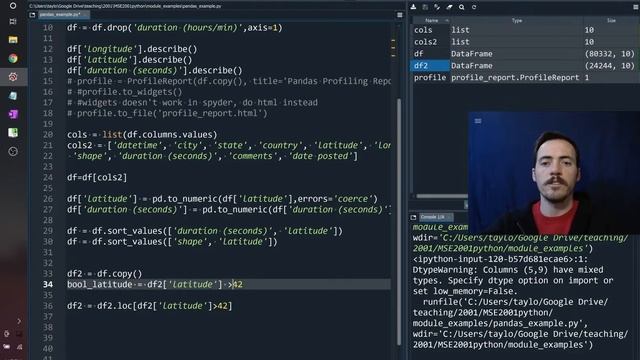Open the editor pane options hamburger menu
The image size is (640, 360).
(400, 15)
